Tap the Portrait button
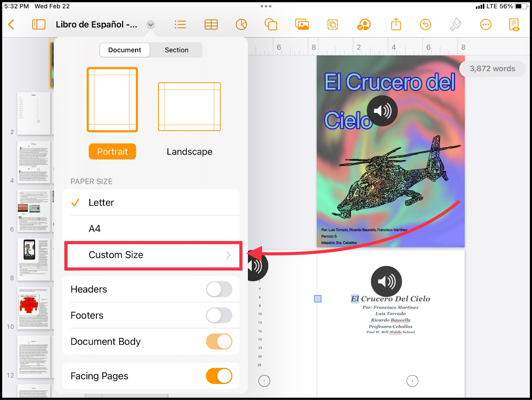This screenshot has height=400, width=532. click(112, 152)
